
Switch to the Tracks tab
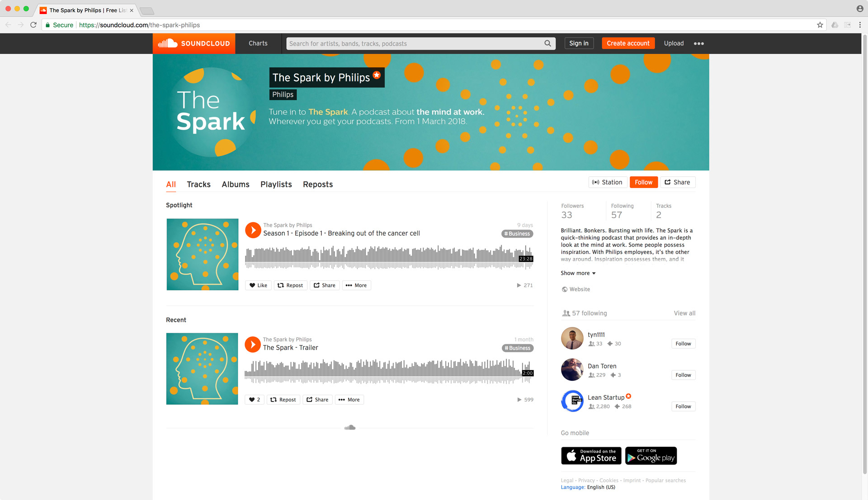[x=198, y=184]
